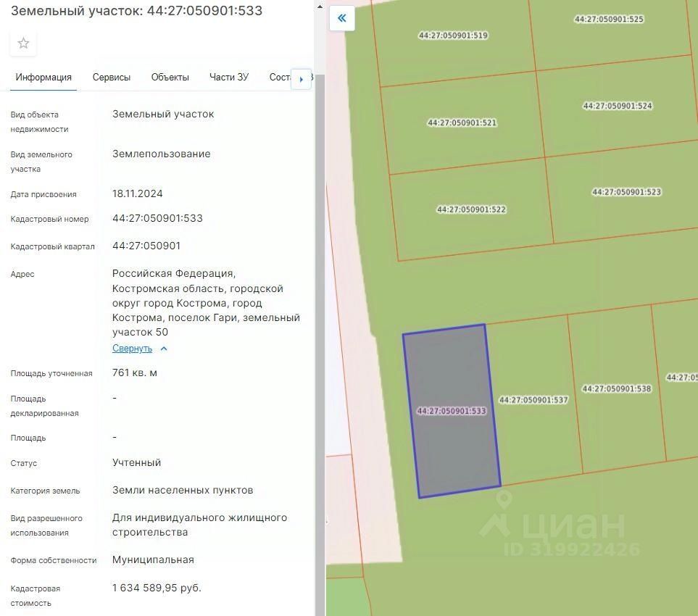698x616 pixels.
Task: Click the area value 761 кв. м
Action: pyautogui.click(x=134, y=372)
